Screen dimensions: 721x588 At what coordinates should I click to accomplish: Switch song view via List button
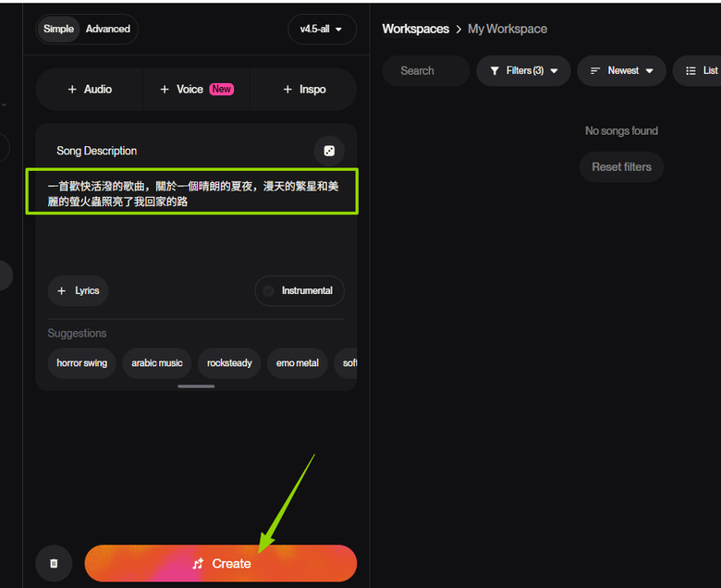699,71
